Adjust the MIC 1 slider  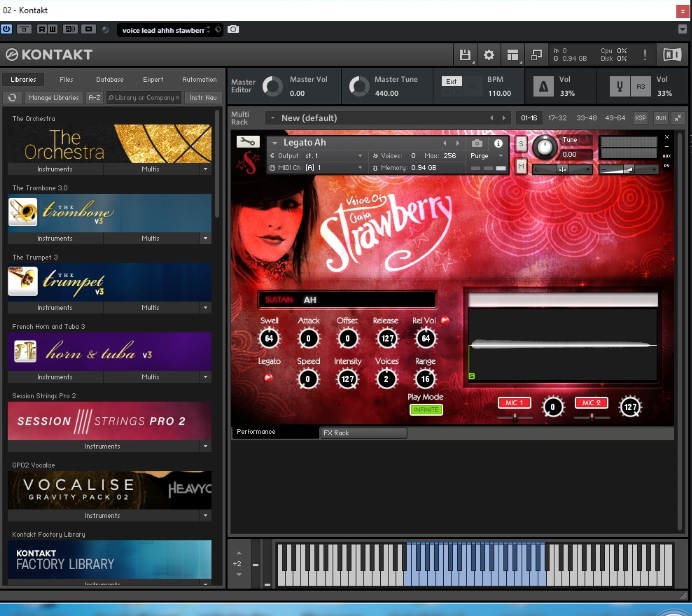[x=515, y=417]
